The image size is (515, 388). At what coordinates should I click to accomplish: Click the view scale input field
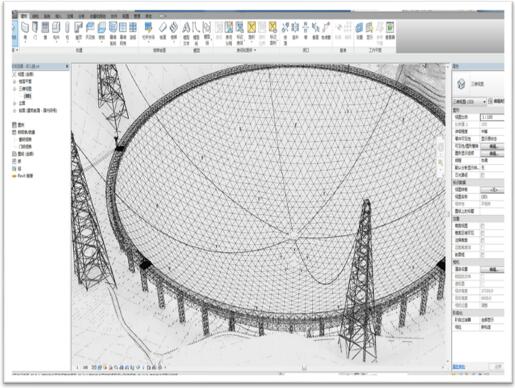492,117
